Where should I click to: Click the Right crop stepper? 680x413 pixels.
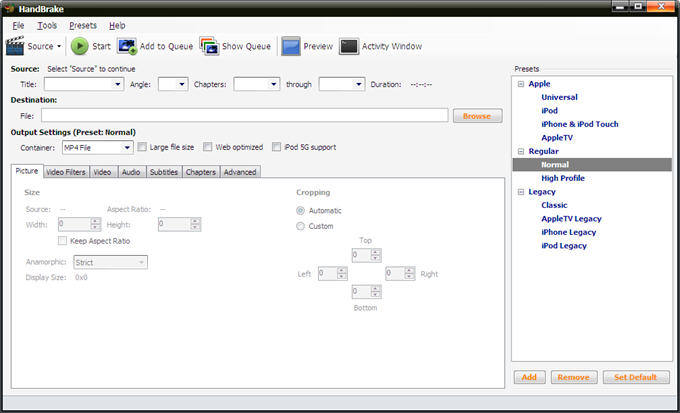(400, 273)
